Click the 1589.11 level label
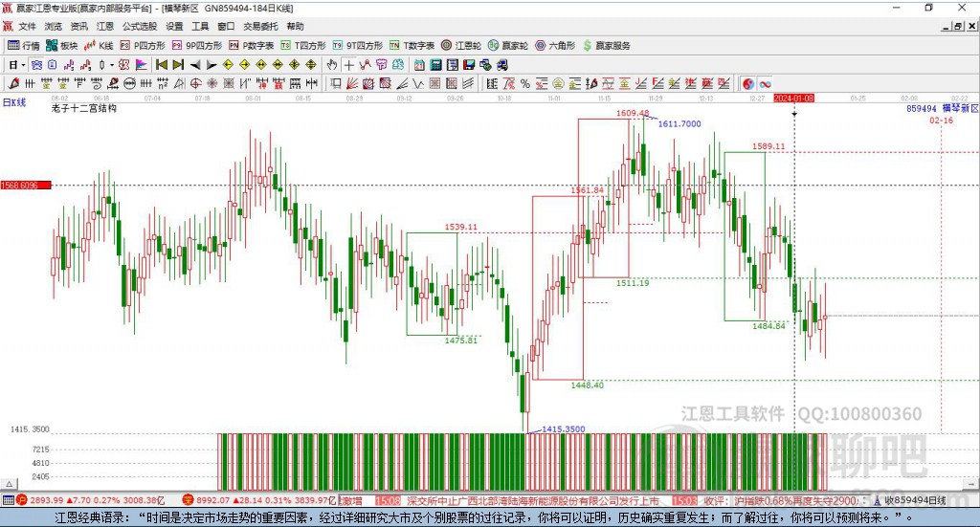 (768, 146)
